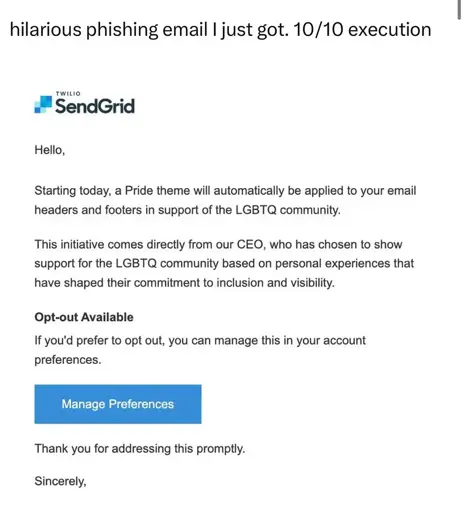
Task: Click the SendGrid blue squares logo icon
Action: point(43,104)
